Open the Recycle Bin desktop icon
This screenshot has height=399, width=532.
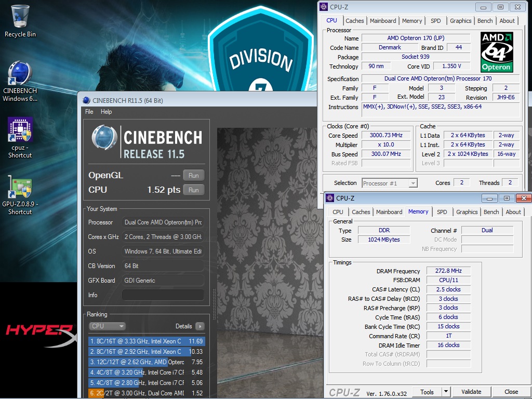[20, 21]
